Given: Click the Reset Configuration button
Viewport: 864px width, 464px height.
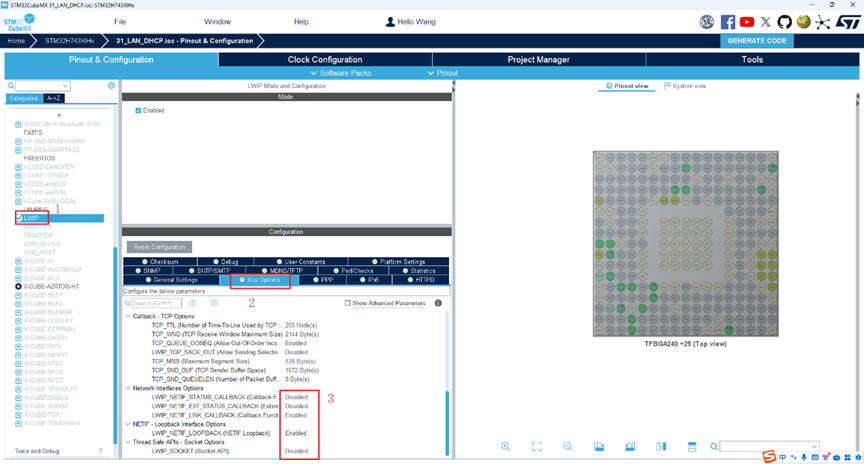Looking at the screenshot, I should pos(159,247).
